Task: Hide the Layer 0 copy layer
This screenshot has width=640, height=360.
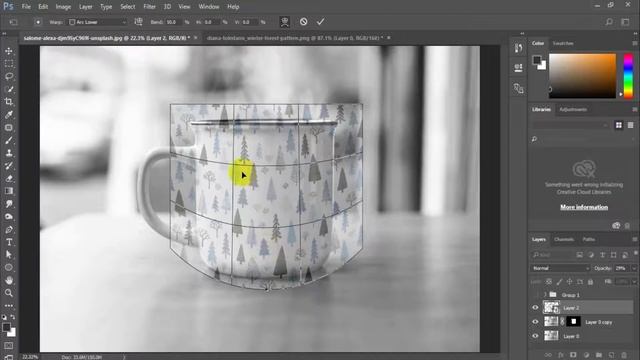Action: tap(535, 322)
